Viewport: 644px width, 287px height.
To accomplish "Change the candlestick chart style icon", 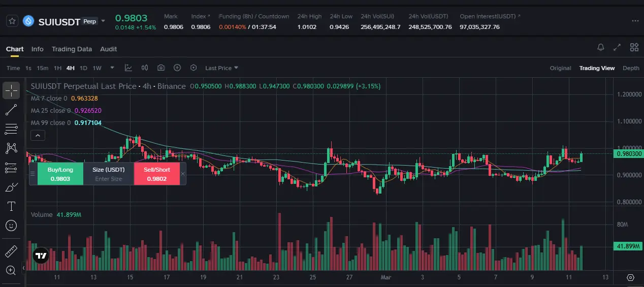I will tap(145, 68).
